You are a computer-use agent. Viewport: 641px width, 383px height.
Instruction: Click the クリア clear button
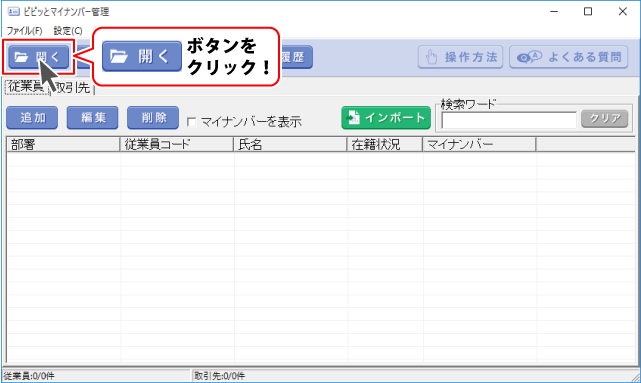(x=605, y=119)
